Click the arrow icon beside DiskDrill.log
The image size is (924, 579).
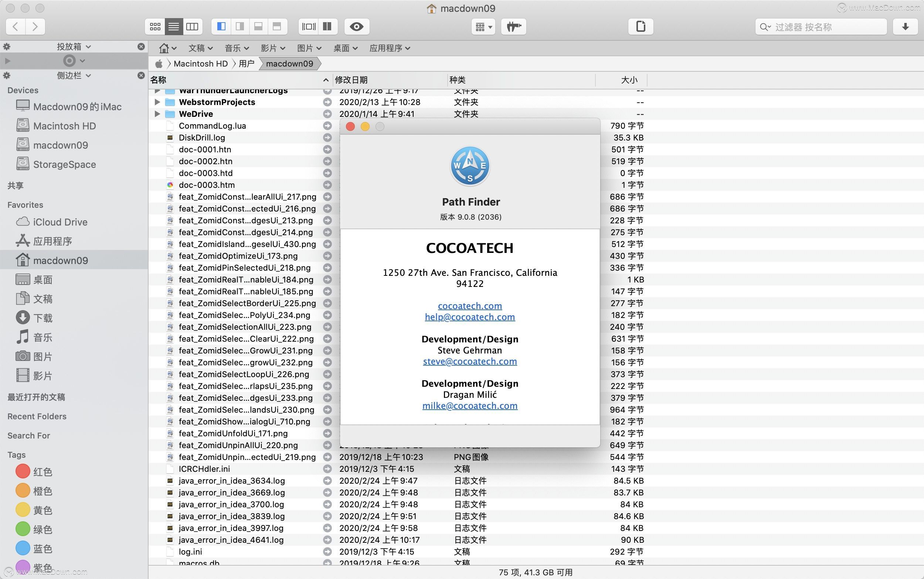pyautogui.click(x=327, y=138)
